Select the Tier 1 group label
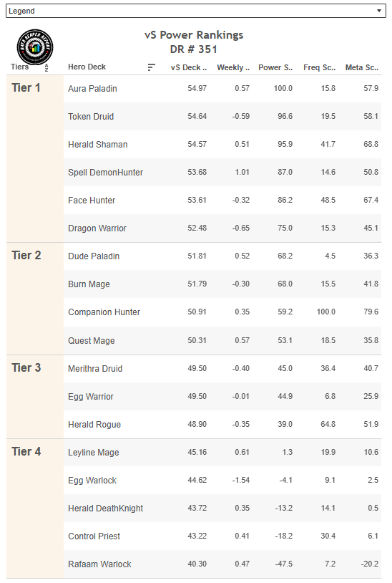 (x=26, y=88)
